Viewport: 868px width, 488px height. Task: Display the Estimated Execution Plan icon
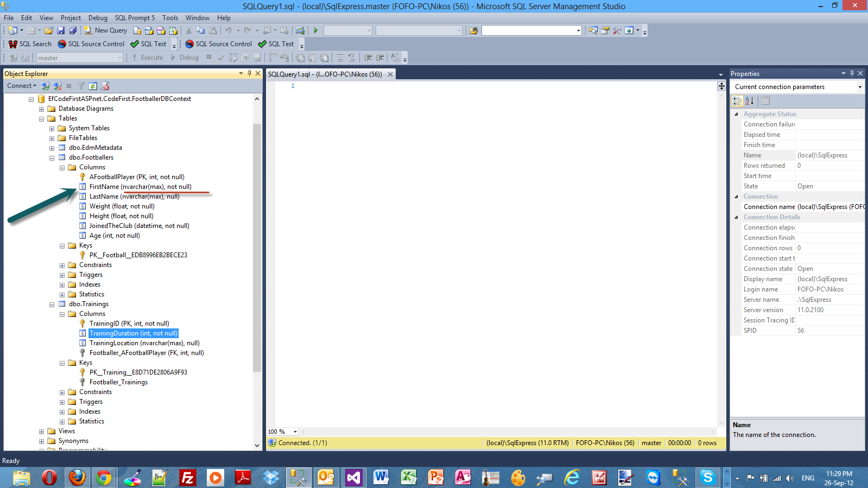pyautogui.click(x=233, y=58)
